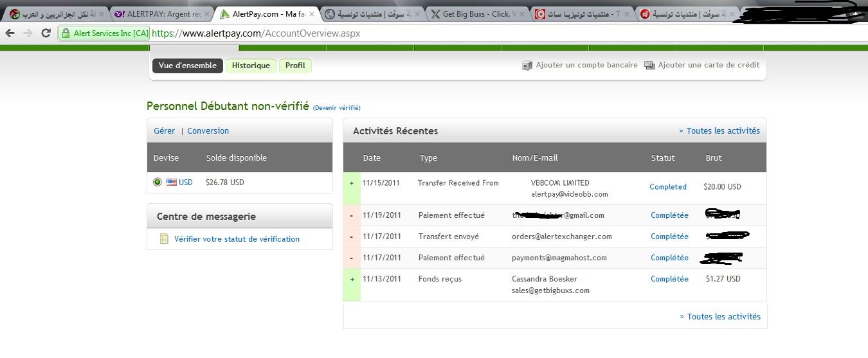868x358 pixels.
Task: Click payments@magmahost.com email text
Action: pos(559,258)
